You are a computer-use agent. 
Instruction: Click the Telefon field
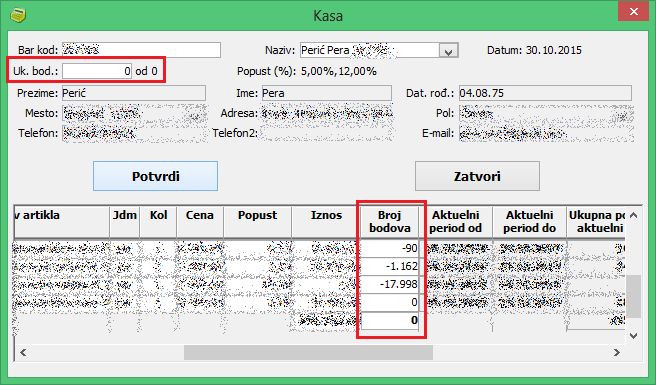tap(134, 133)
